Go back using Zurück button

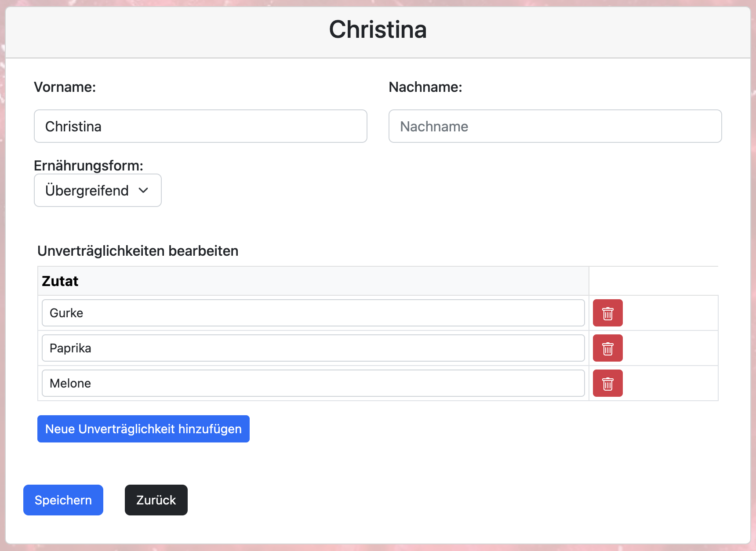(156, 500)
